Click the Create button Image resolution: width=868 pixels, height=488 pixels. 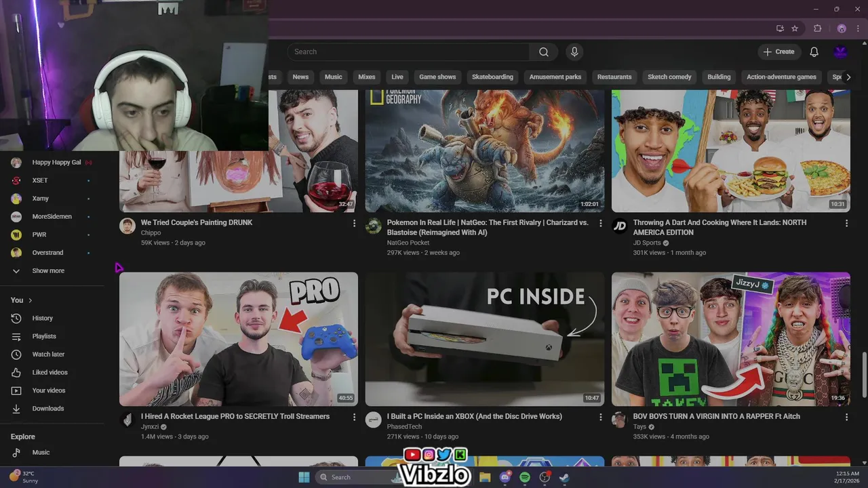click(x=779, y=52)
